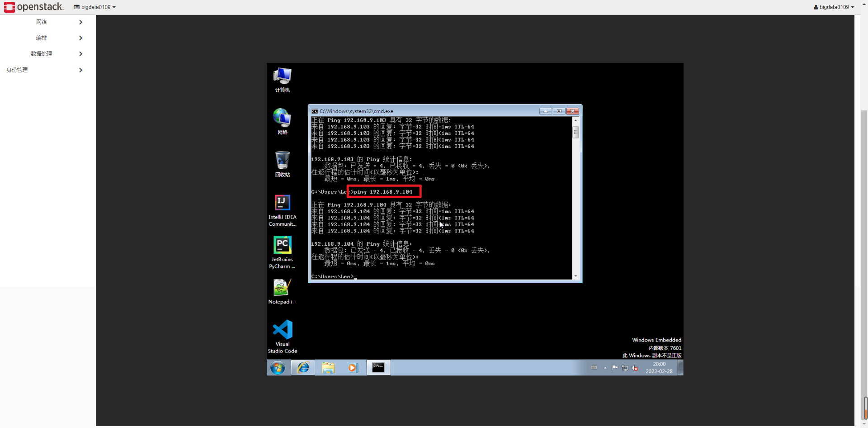The image size is (868, 428).
Task: Click text '192.168.9.104 的 Ping 统计信息'
Action: (362, 244)
